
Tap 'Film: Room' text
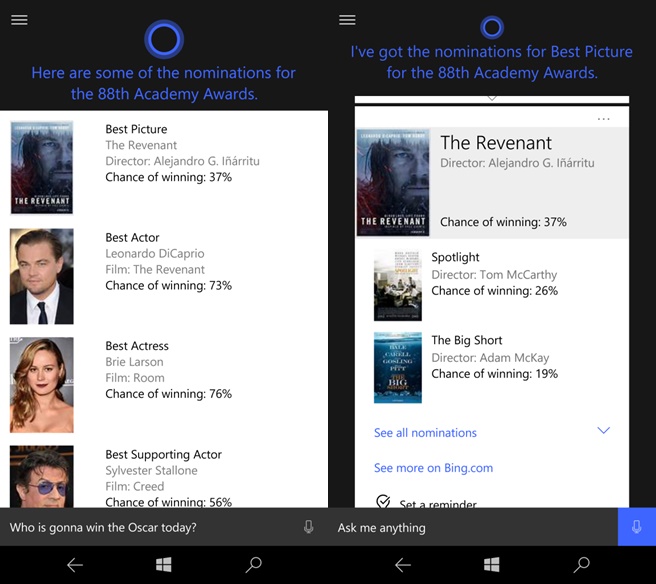coord(135,378)
